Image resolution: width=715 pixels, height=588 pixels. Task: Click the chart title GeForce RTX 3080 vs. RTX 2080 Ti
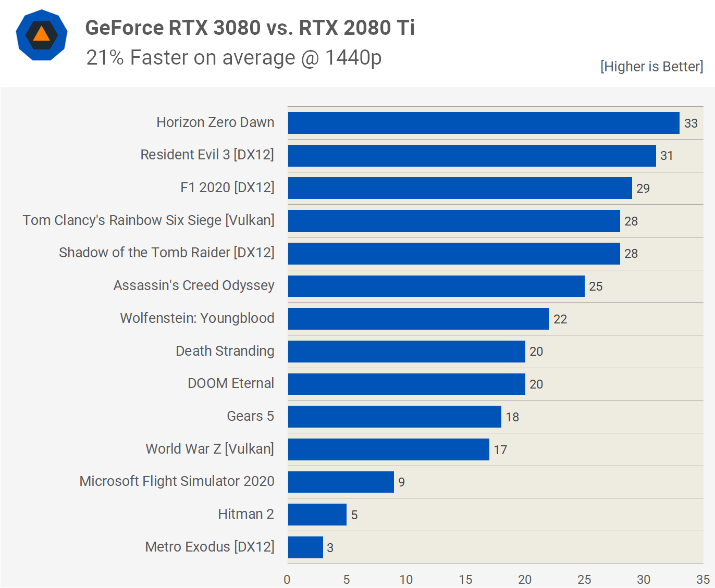coord(250,28)
